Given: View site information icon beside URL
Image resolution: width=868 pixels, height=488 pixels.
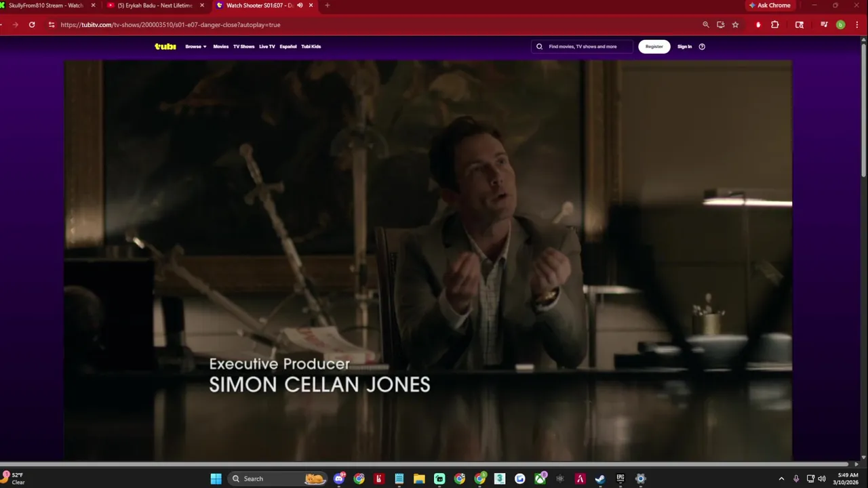Looking at the screenshot, I should (51, 24).
